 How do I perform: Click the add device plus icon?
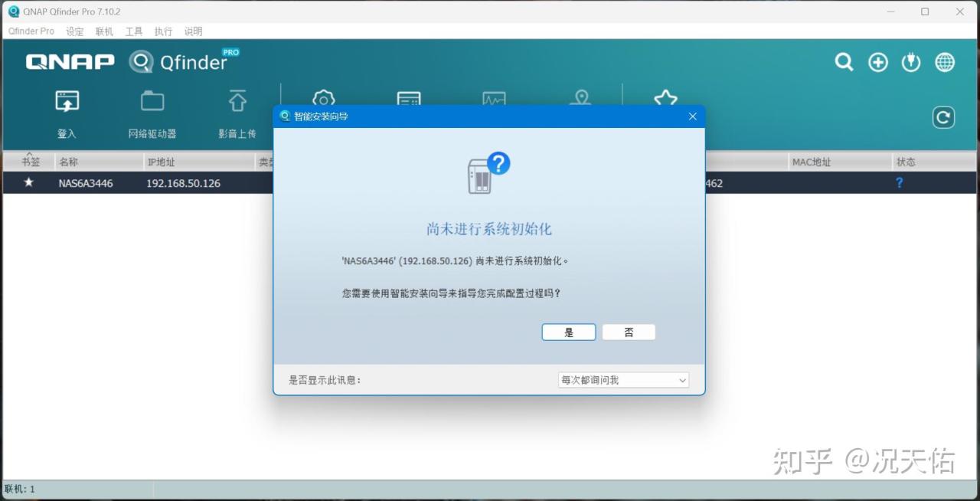click(878, 63)
